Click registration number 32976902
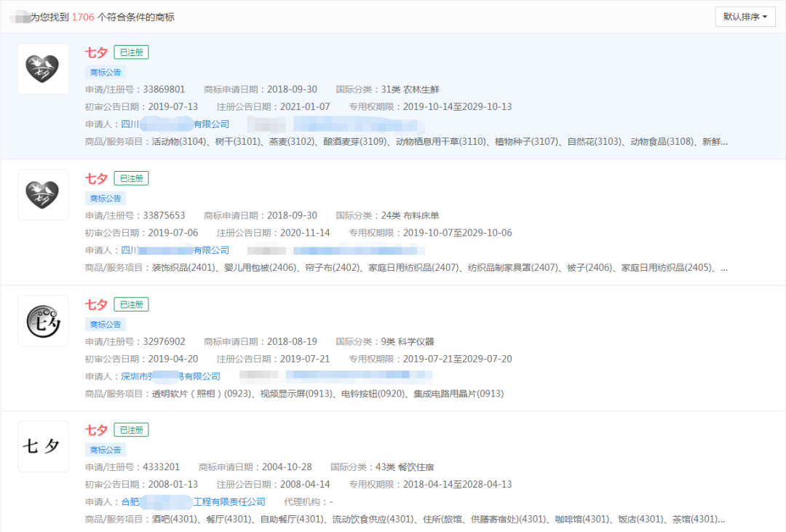 click(164, 341)
